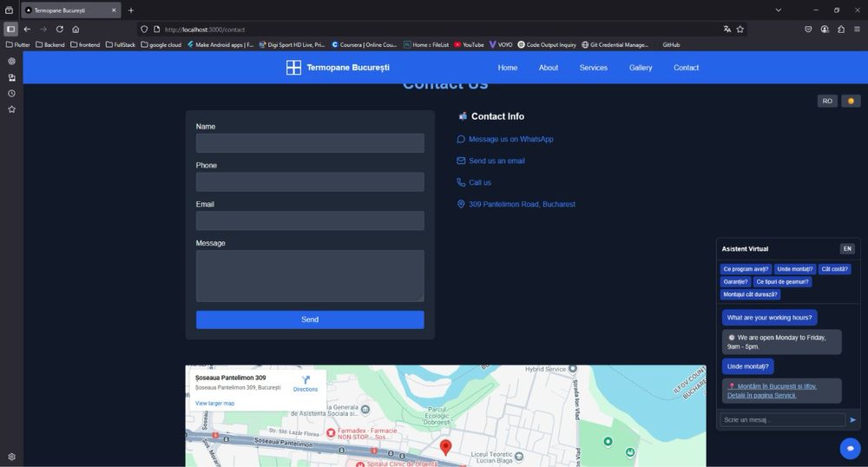Click the Message text area
This screenshot has height=467, width=868.
tap(310, 276)
